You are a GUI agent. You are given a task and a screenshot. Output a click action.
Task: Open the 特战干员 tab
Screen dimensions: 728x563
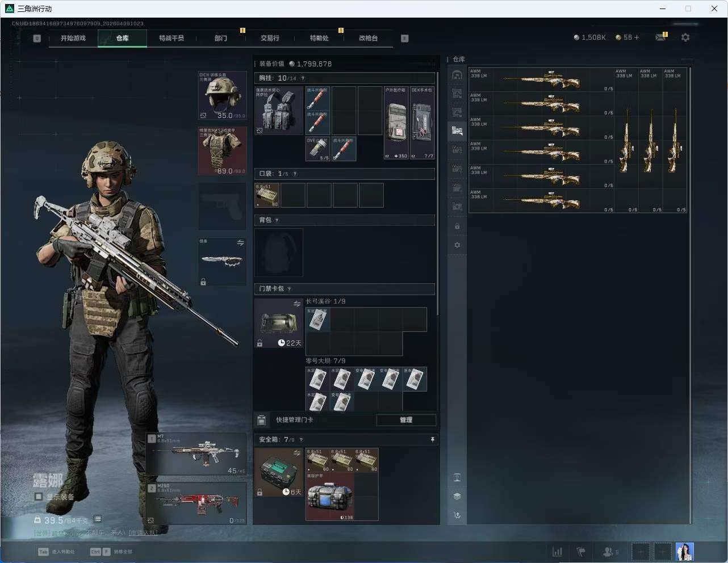click(x=171, y=38)
